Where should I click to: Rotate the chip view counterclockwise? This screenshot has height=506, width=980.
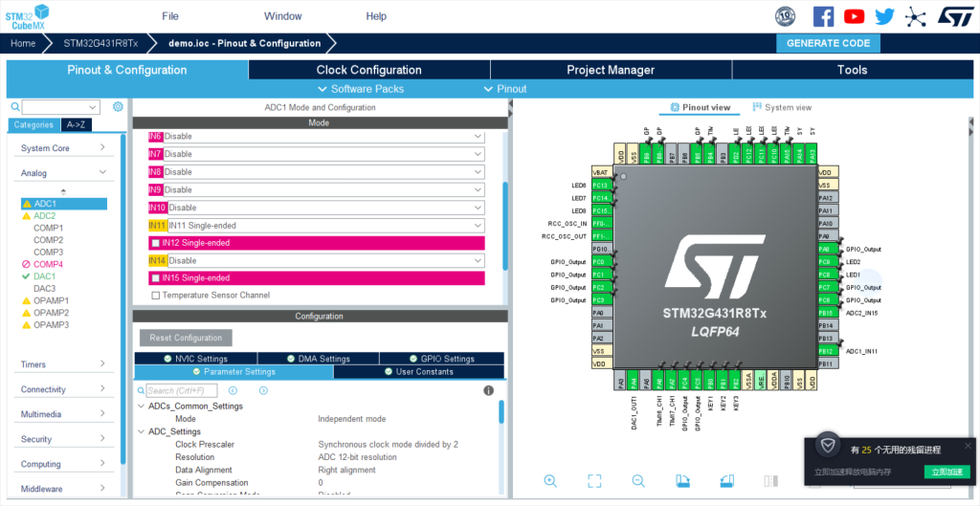point(726,480)
